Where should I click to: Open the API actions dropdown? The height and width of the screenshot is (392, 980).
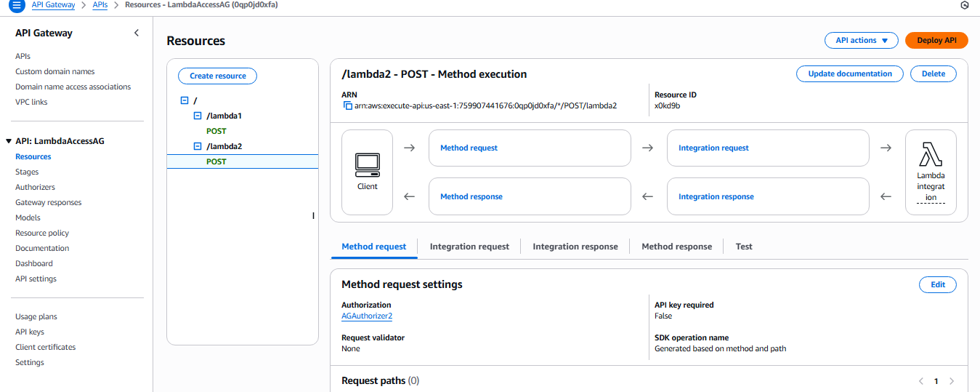pos(862,41)
